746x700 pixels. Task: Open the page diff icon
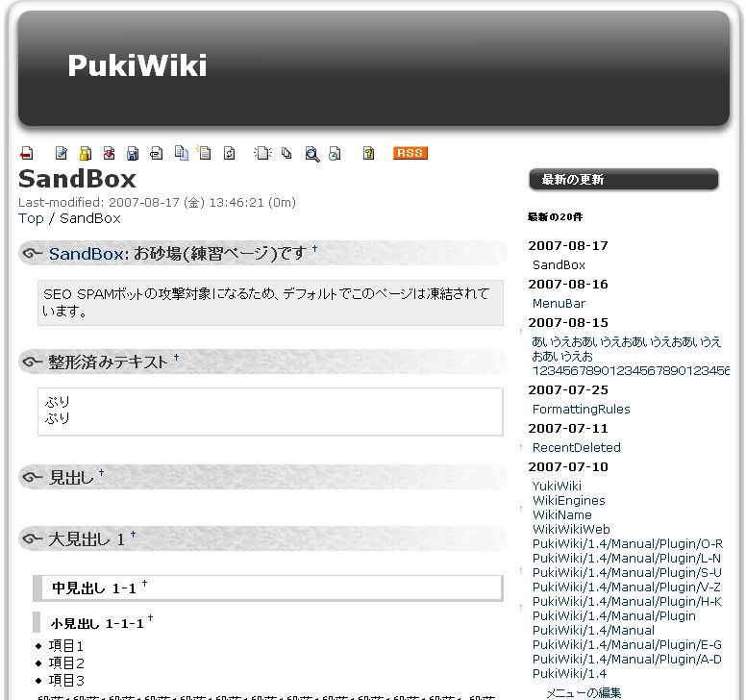(109, 154)
